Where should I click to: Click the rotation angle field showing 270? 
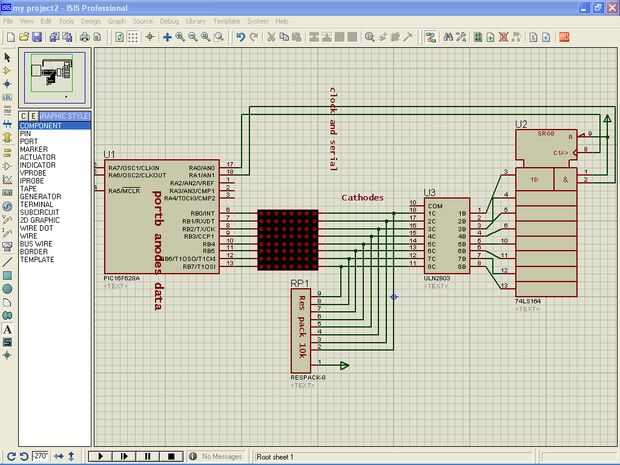point(42,456)
